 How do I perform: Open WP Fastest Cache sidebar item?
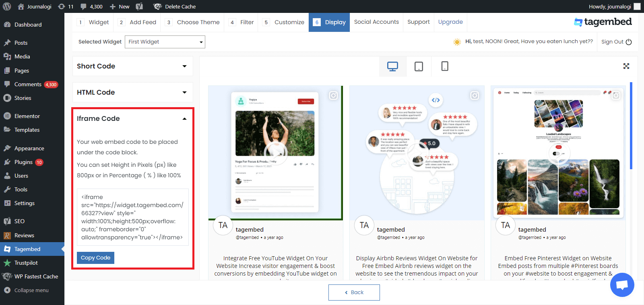tap(32, 276)
